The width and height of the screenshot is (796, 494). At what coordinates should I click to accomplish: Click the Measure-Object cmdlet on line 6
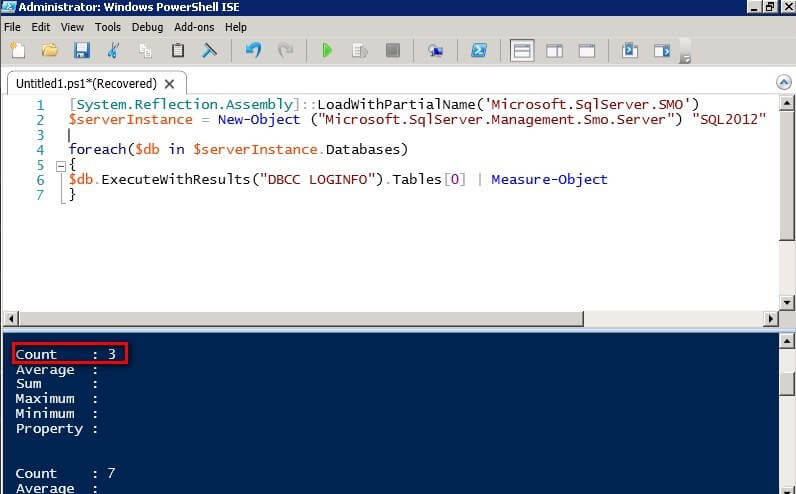click(549, 180)
